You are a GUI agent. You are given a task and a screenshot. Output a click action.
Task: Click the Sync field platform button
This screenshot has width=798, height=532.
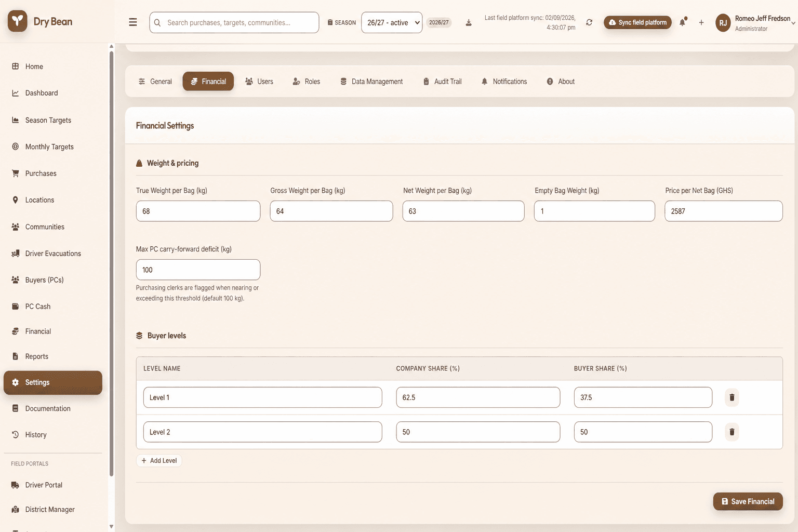click(637, 22)
